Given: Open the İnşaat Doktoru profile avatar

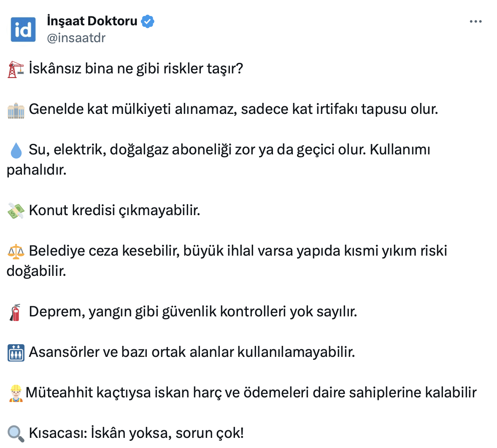Looking at the screenshot, I should pyautogui.click(x=23, y=30).
